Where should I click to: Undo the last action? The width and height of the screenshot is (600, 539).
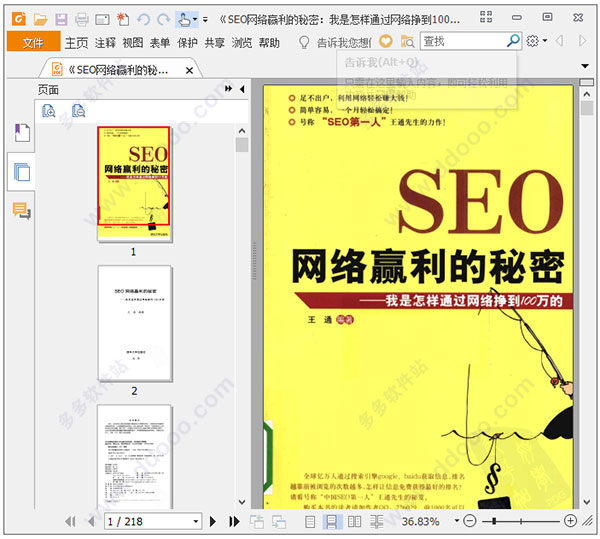point(143,19)
